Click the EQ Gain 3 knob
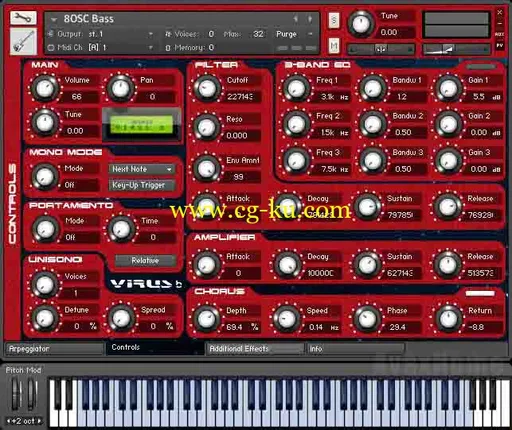 pos(449,161)
